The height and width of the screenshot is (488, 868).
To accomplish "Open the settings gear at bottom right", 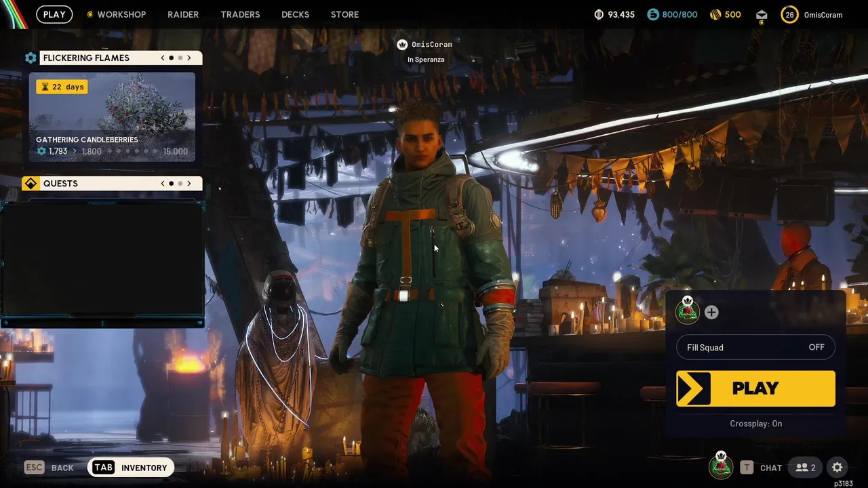I will pos(837,468).
